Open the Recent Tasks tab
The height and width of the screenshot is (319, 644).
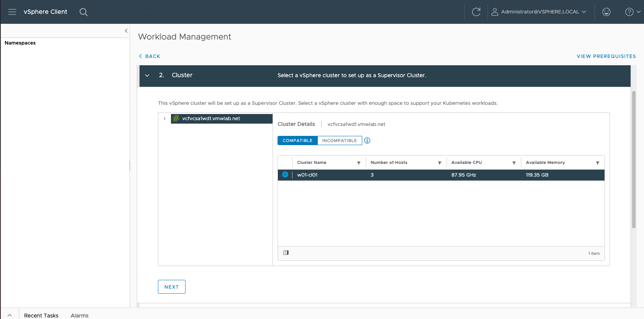(41, 316)
